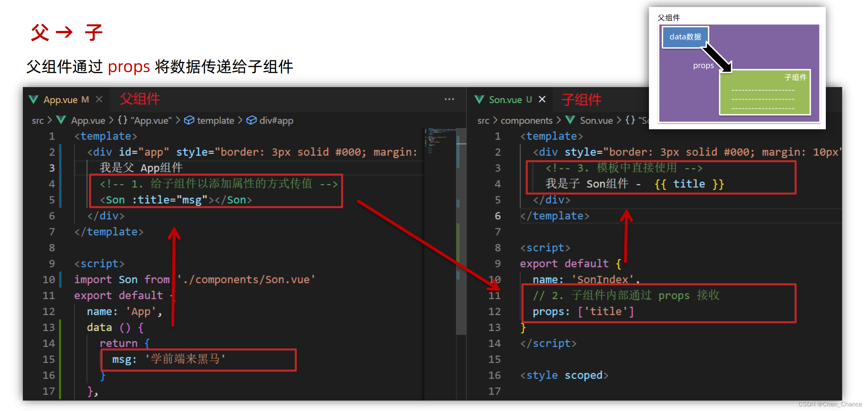Click </template> closing tag in Son.vue
The height and width of the screenshot is (411, 868).
click(555, 216)
